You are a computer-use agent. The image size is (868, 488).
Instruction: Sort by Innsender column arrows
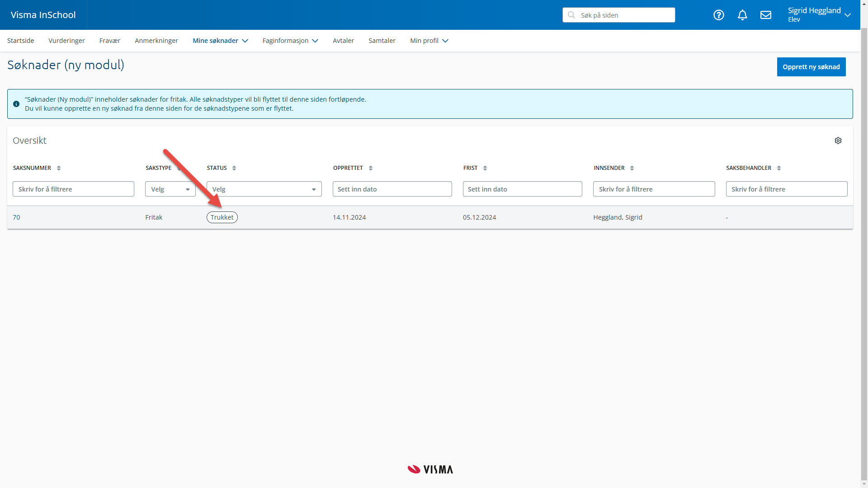click(632, 168)
